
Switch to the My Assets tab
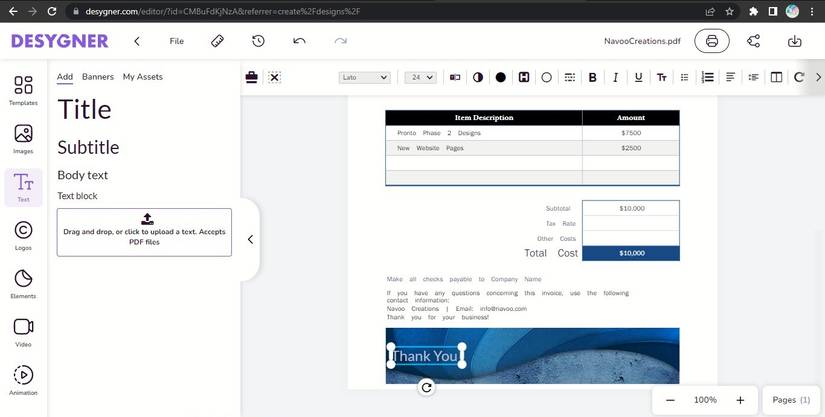point(143,77)
